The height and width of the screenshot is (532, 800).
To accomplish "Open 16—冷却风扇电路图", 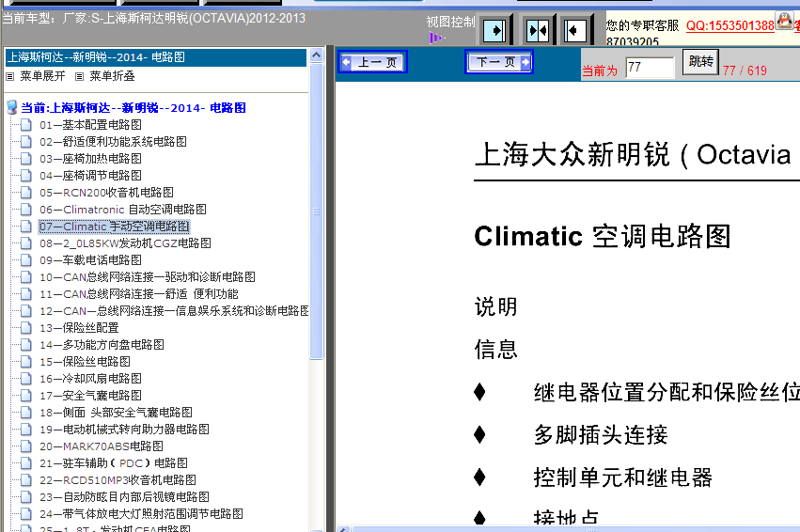I will (x=90, y=379).
